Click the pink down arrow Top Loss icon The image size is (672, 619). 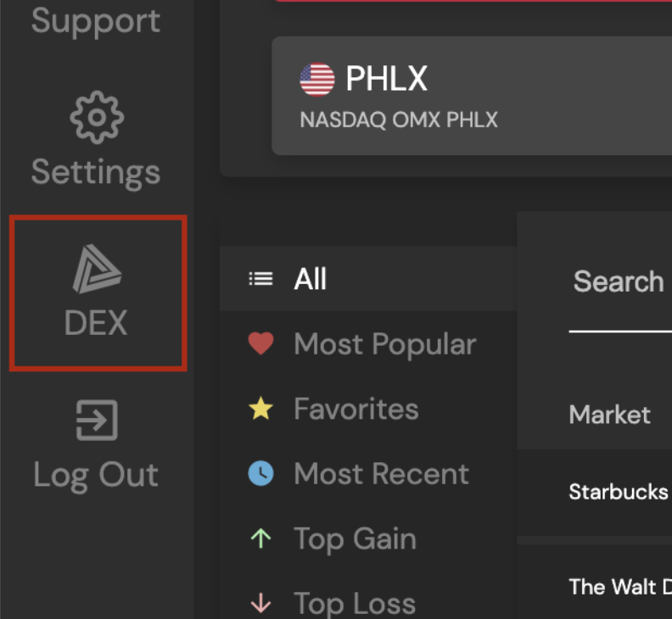coord(260,603)
